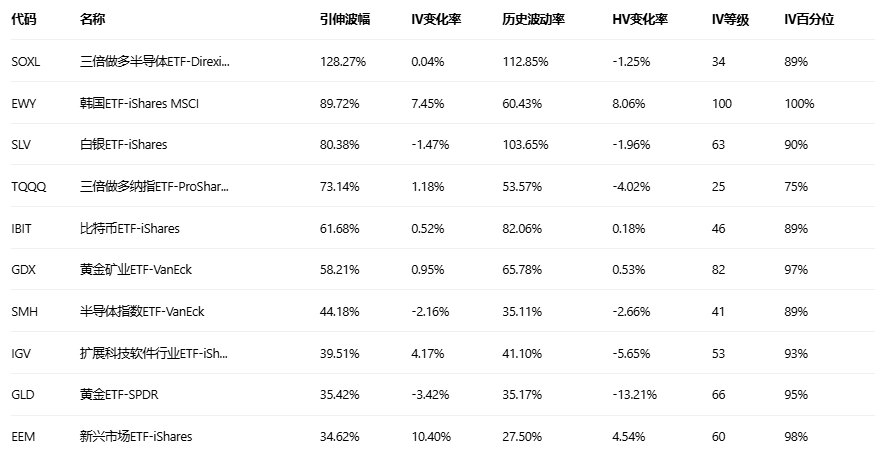Screen dimensions: 877x457
Task: Open the EWY ticker row
Action: coord(23,103)
